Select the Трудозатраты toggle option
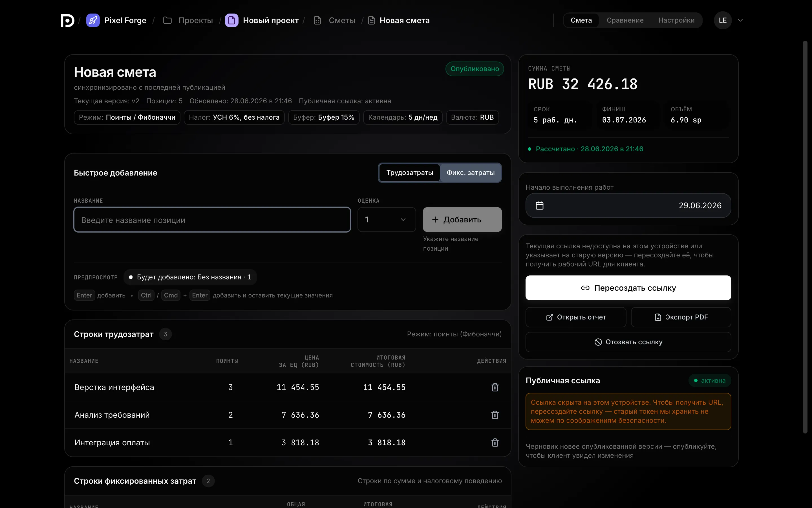This screenshot has width=812, height=508. 410,173
